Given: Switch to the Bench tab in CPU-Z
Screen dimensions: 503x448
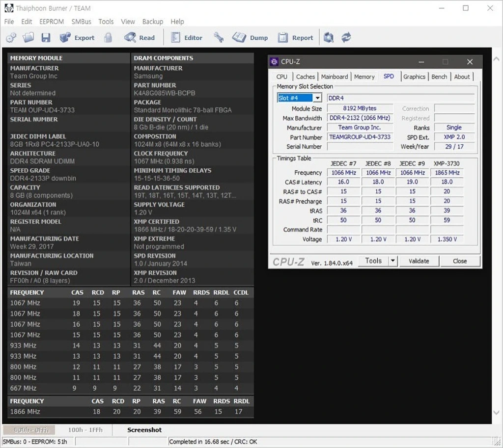Looking at the screenshot, I should [439, 77].
